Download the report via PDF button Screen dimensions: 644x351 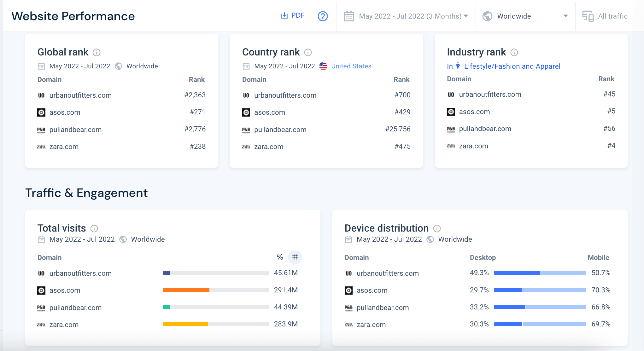pyautogui.click(x=293, y=16)
